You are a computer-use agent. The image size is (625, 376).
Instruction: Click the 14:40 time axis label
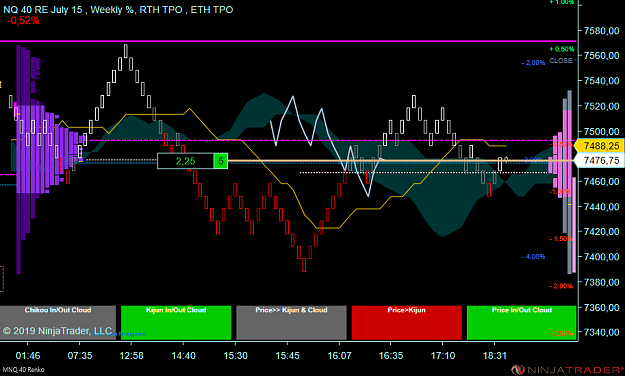click(183, 356)
